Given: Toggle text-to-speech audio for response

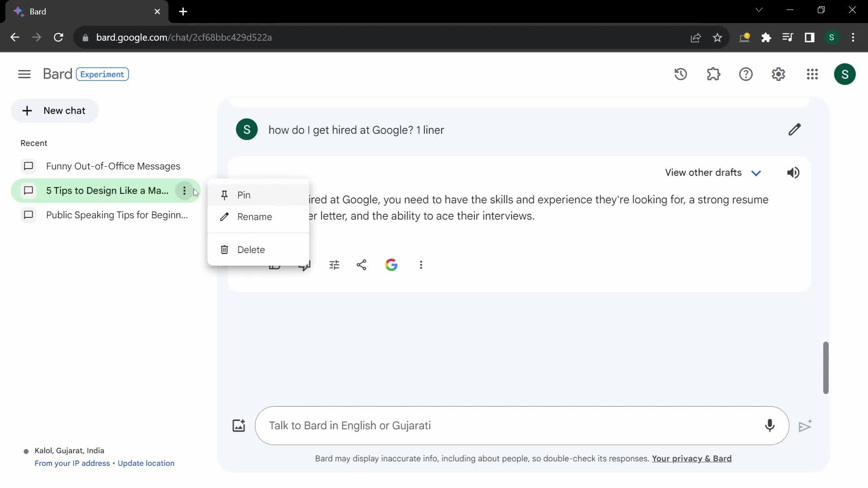Looking at the screenshot, I should [793, 173].
